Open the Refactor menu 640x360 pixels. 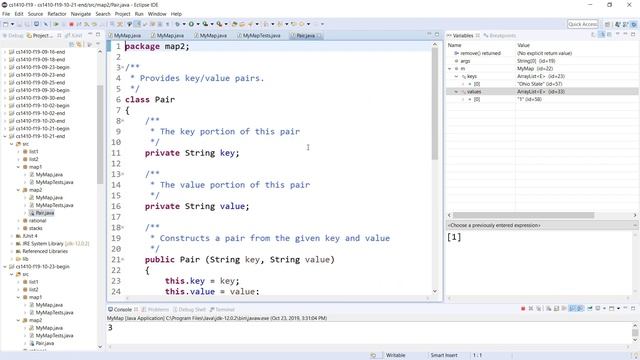point(57,14)
